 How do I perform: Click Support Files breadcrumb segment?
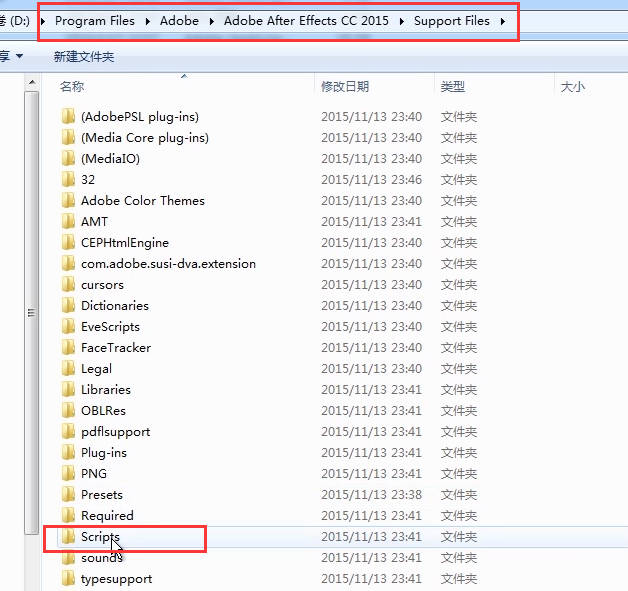(452, 21)
